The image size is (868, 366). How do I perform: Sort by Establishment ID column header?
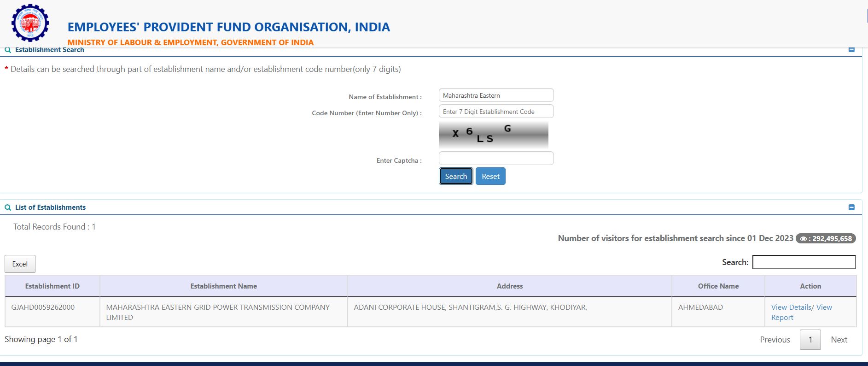52,286
